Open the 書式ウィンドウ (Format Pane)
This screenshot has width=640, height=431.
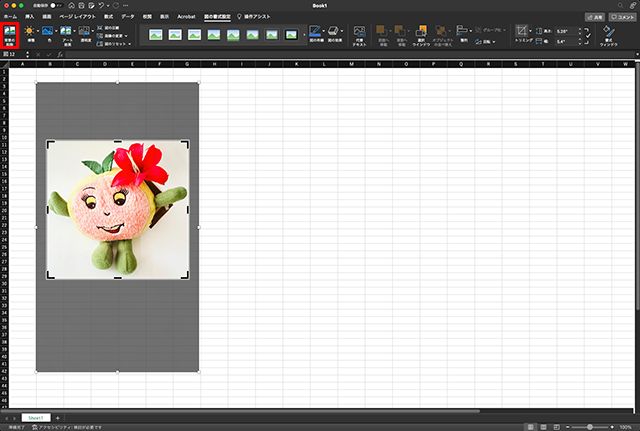[607, 36]
